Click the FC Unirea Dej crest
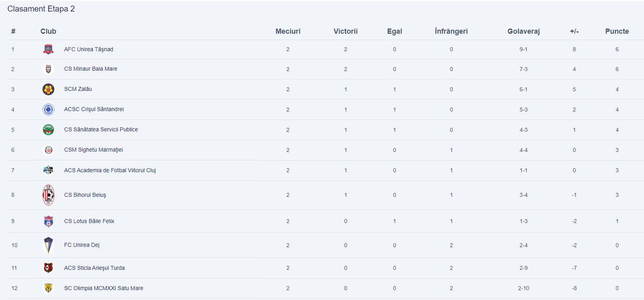The width and height of the screenshot is (644, 300). coord(48,245)
